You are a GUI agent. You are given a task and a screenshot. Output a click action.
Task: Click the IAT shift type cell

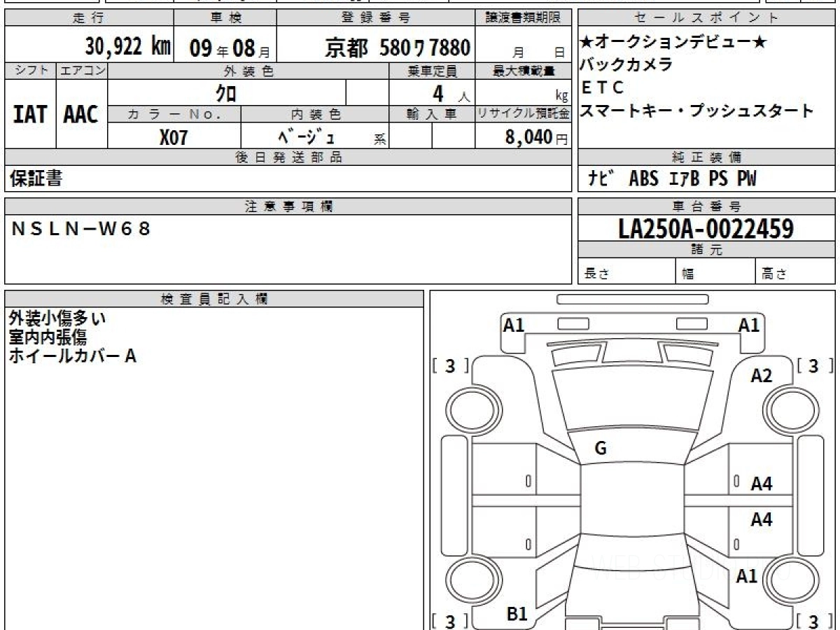(30, 114)
